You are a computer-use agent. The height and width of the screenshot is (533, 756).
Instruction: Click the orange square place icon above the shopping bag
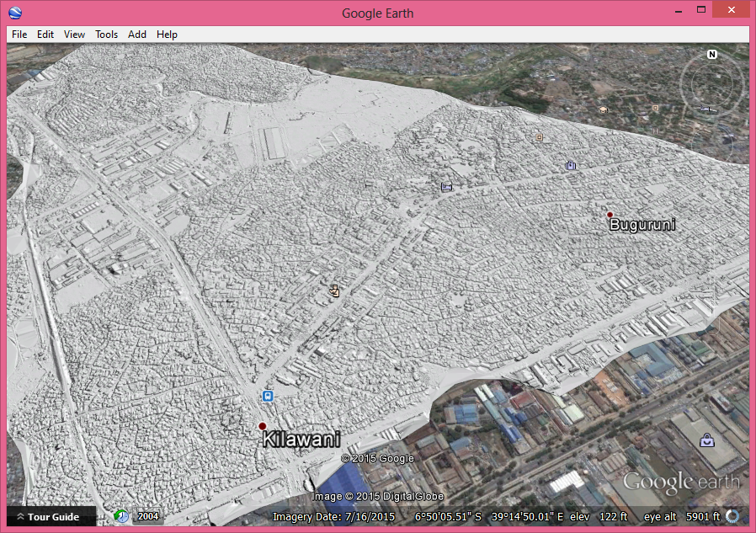540,137
